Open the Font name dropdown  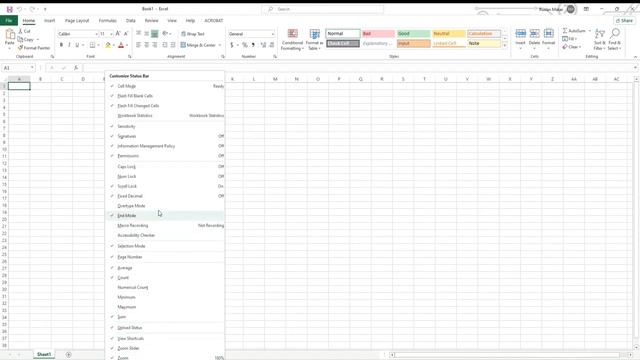click(x=96, y=34)
